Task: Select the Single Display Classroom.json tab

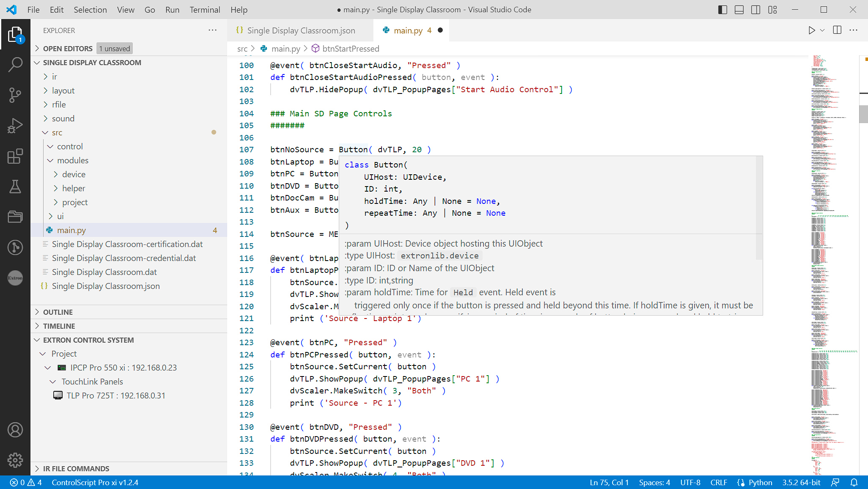Action: click(x=300, y=30)
